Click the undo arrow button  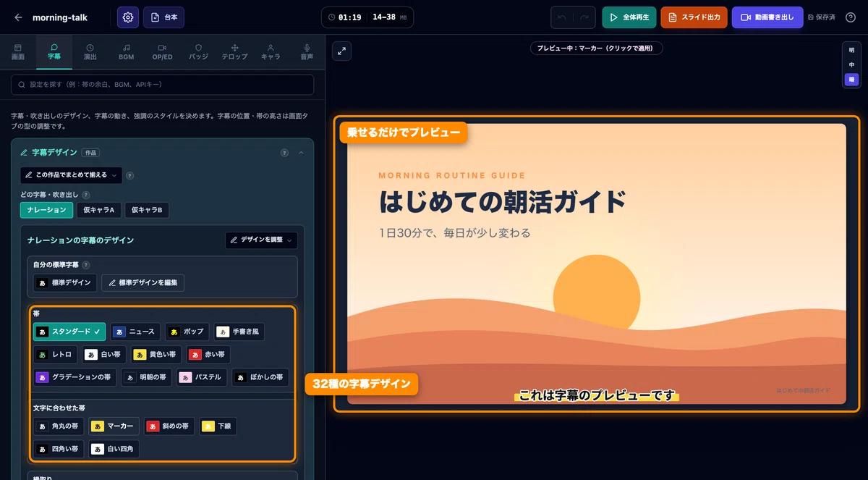point(562,17)
